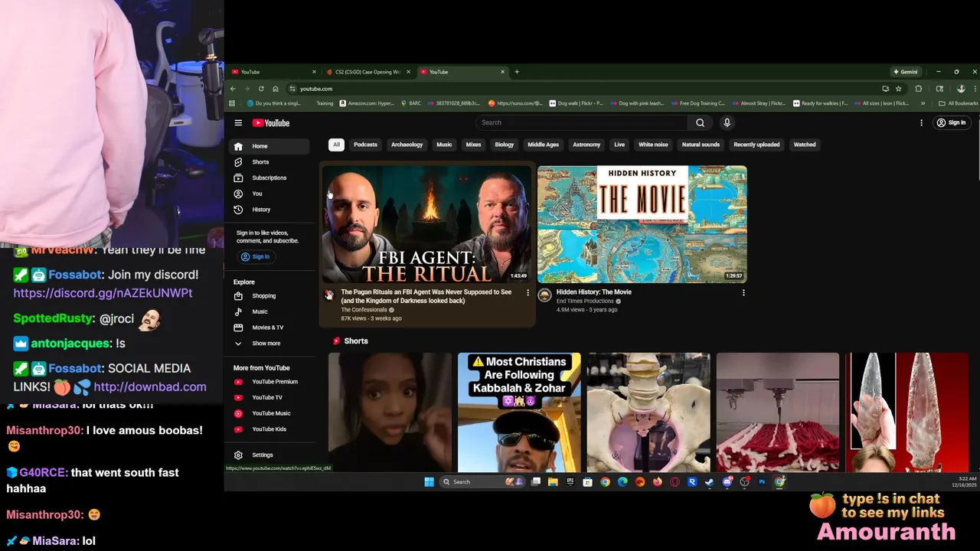
Task: Open History in the sidebar
Action: pyautogui.click(x=269, y=210)
